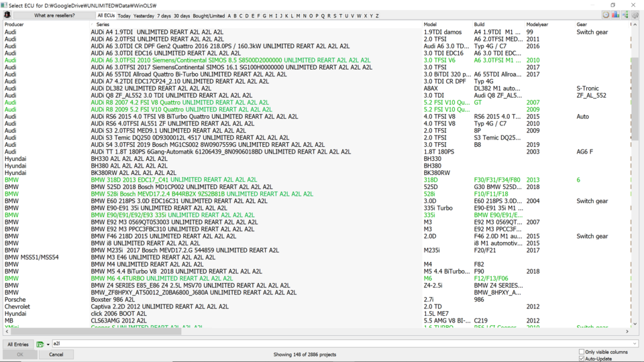Click the tree structure view icon
The width and height of the screenshot is (644, 362).
[625, 15]
